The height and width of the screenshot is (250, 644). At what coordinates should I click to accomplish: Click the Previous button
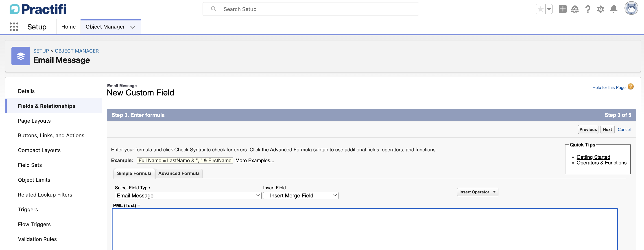pyautogui.click(x=588, y=129)
